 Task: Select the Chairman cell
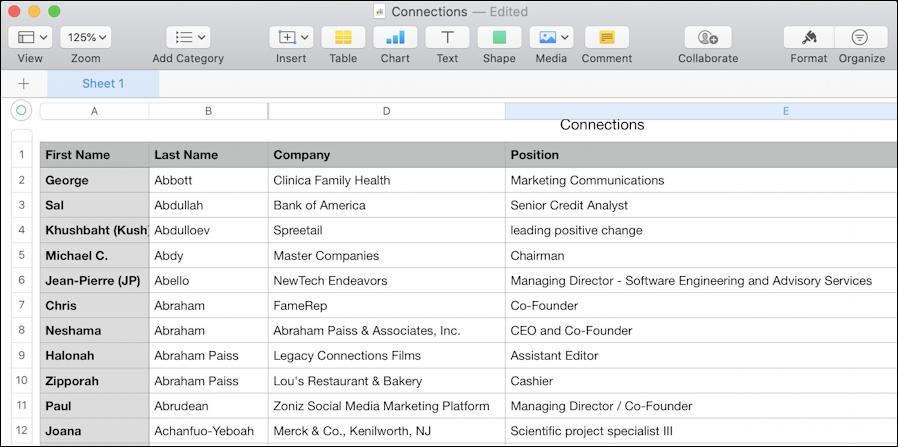(702, 256)
